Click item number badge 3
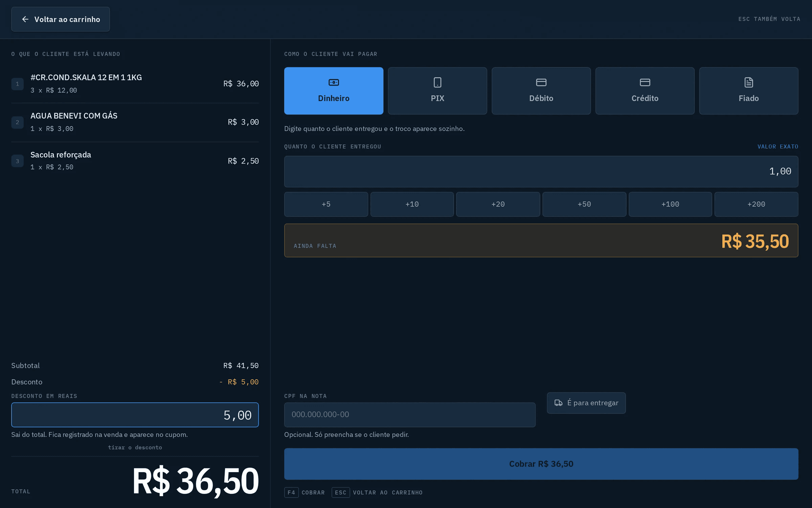Screen dimensions: 812x508 18,161
